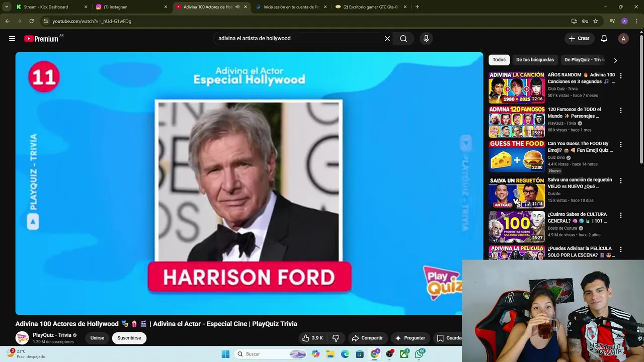Select the De tus búsquedas chip

click(535, 60)
